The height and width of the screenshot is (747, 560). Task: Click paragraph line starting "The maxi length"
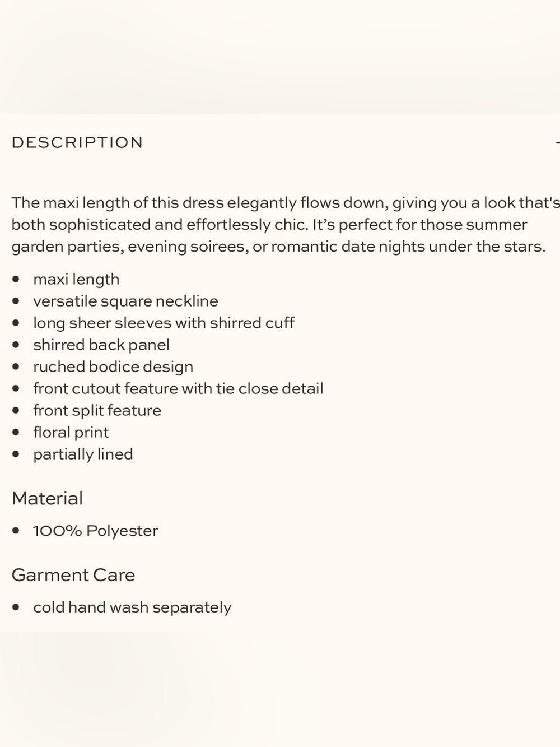[x=286, y=202]
